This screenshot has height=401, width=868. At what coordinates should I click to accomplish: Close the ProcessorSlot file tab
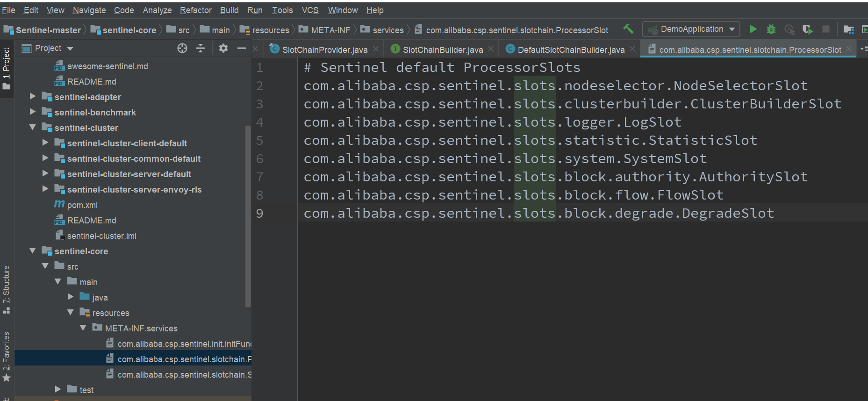(x=849, y=49)
